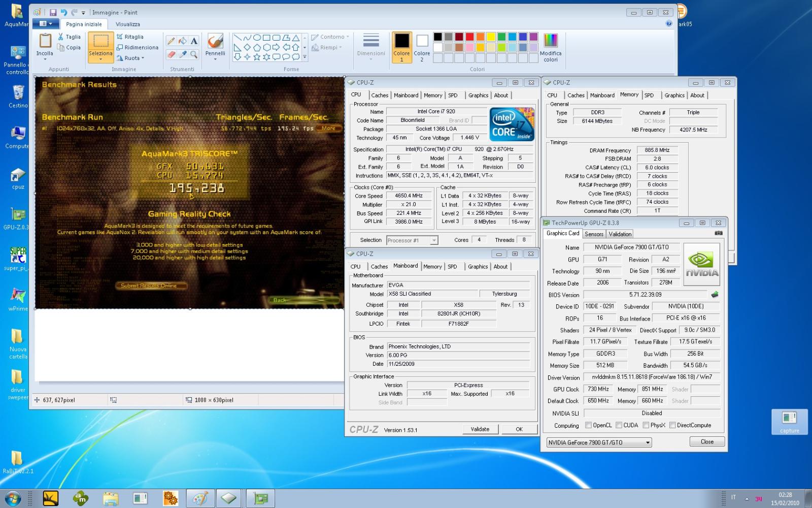Expand the Seleziona dropdown arrow
Screen dimensions: 812x508
coord(100,59)
